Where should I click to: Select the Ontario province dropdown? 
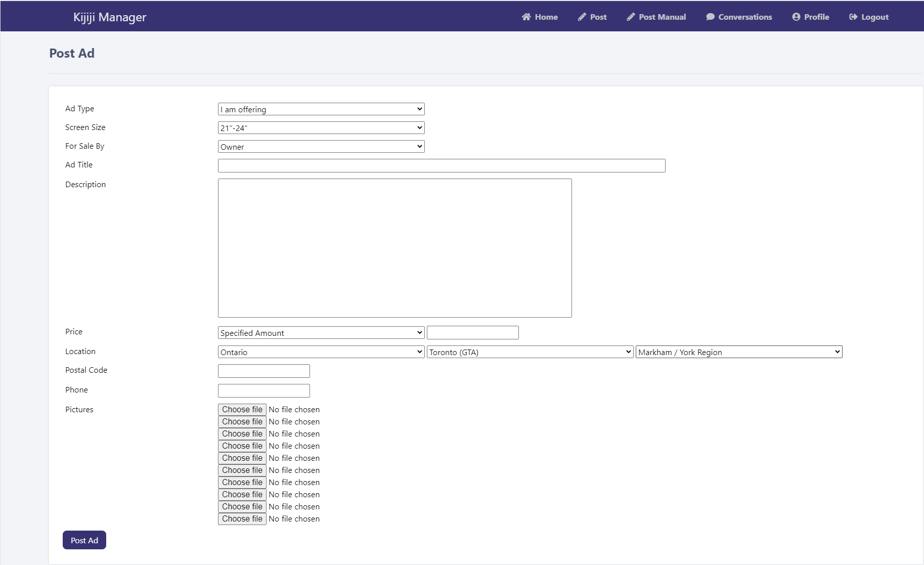click(321, 352)
